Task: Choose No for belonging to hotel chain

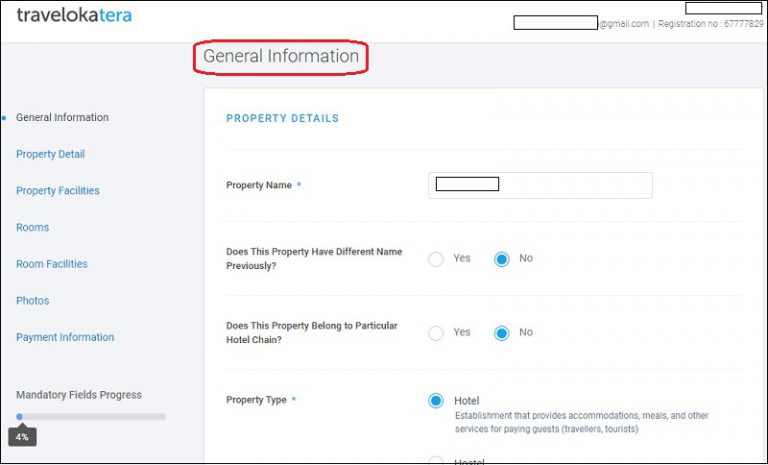Action: coord(502,333)
